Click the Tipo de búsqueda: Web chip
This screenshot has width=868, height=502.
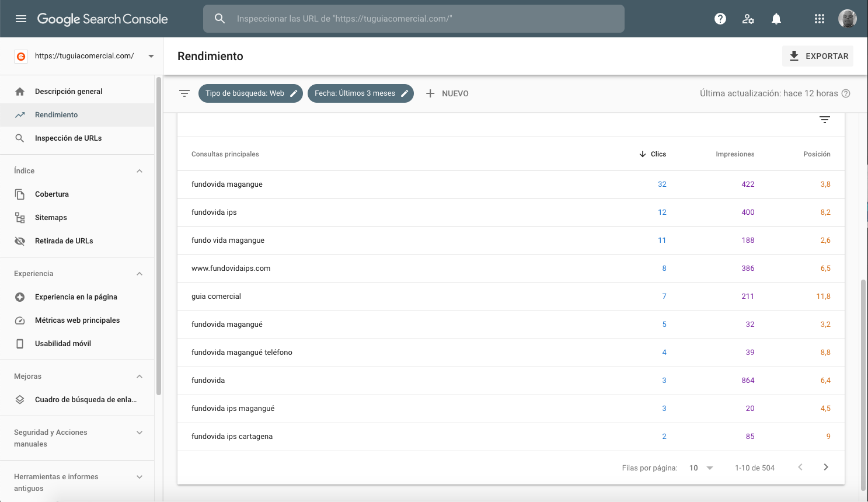pos(250,93)
